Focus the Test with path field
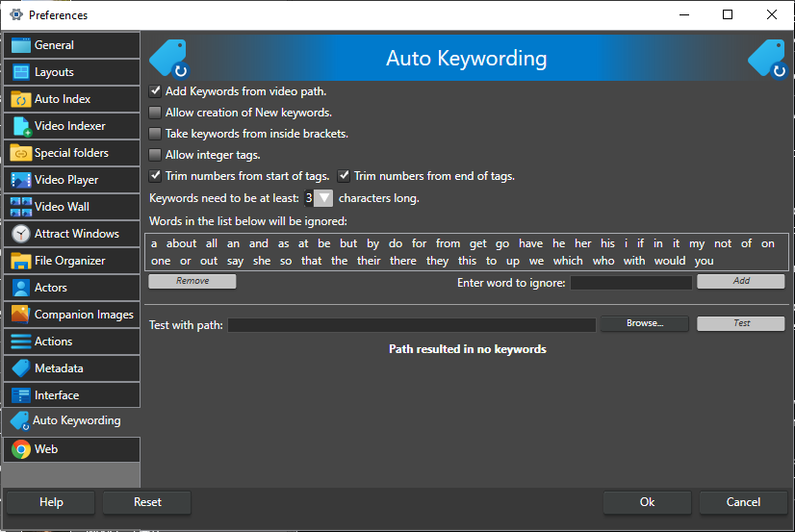795x532 pixels. (x=411, y=325)
